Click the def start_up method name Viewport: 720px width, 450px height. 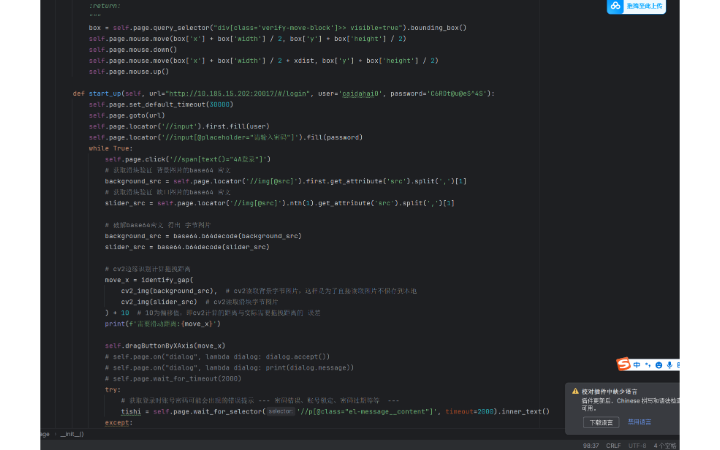click(x=104, y=94)
